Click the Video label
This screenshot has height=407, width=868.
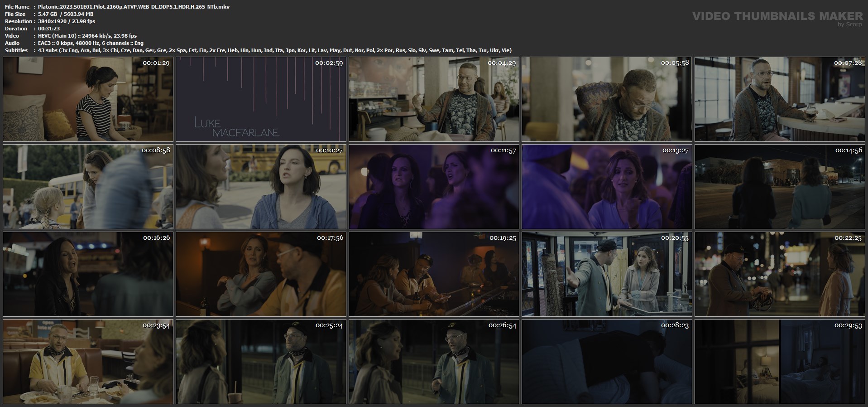click(12, 36)
